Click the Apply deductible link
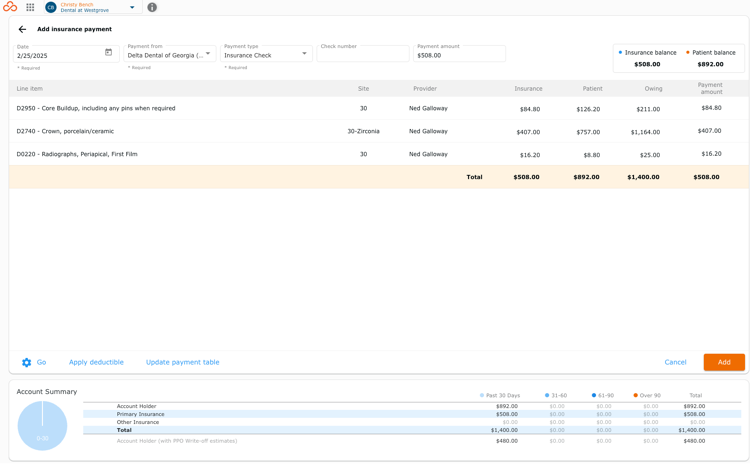This screenshot has width=750, height=464. point(96,363)
